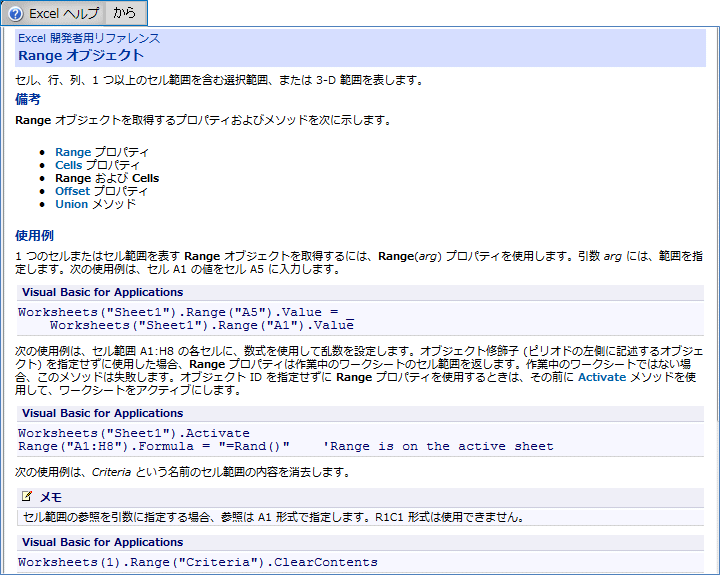Screen dimensions: 720x575
Task: Click the メモ label in the note box
Action: [x=51, y=497]
